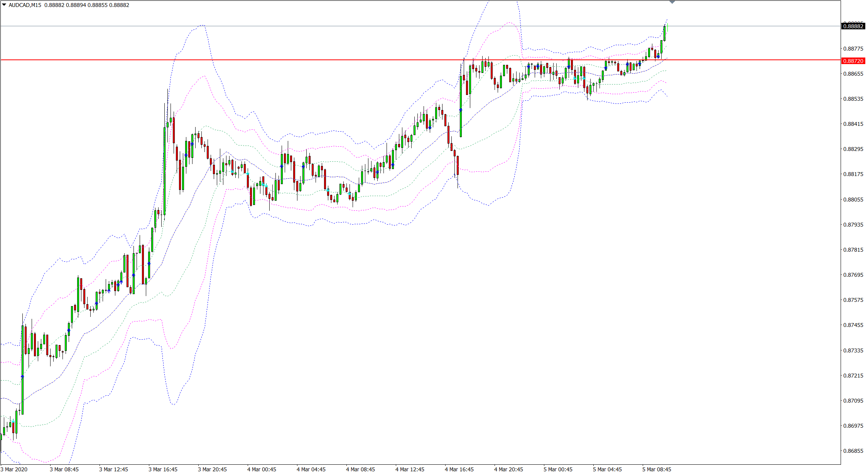The image size is (868, 474).
Task: Click the 4 Mar 16:45 time label
Action: coord(459,469)
